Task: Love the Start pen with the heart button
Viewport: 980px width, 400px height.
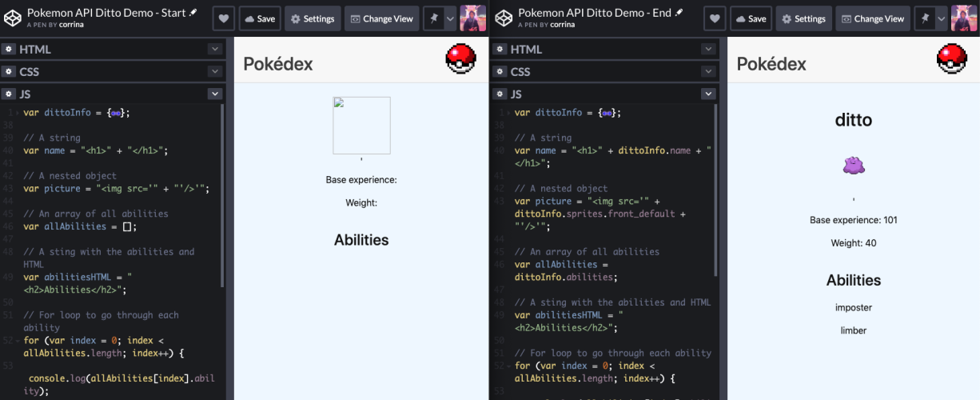Action: click(x=224, y=18)
